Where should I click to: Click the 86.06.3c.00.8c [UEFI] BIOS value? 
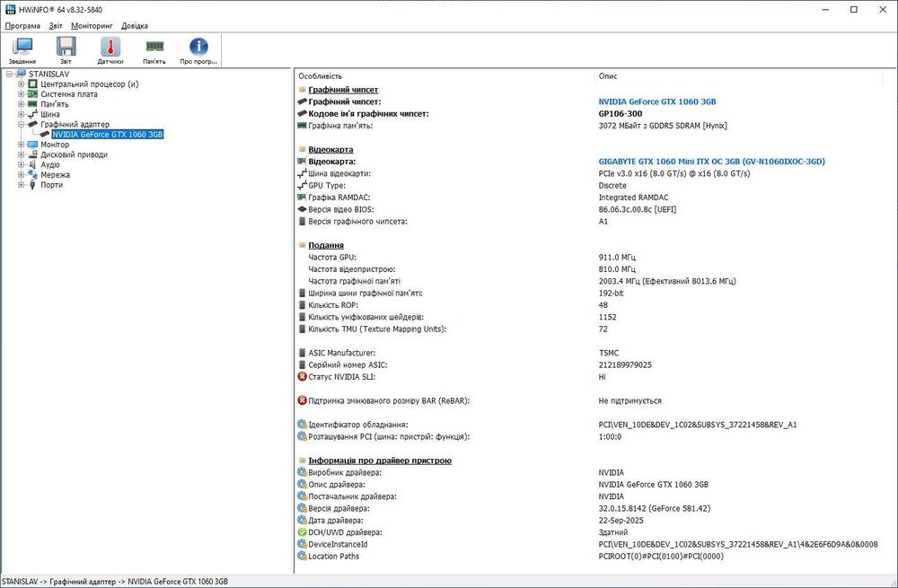point(638,209)
